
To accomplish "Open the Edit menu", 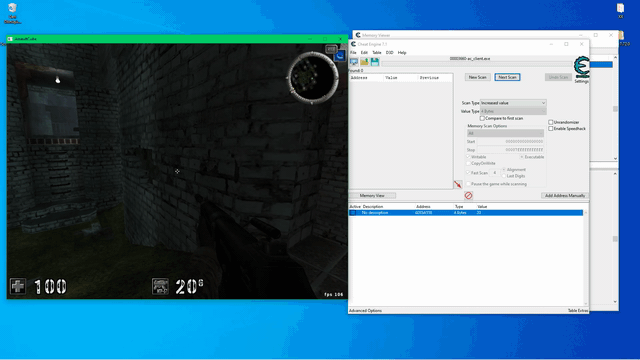I will (364, 53).
